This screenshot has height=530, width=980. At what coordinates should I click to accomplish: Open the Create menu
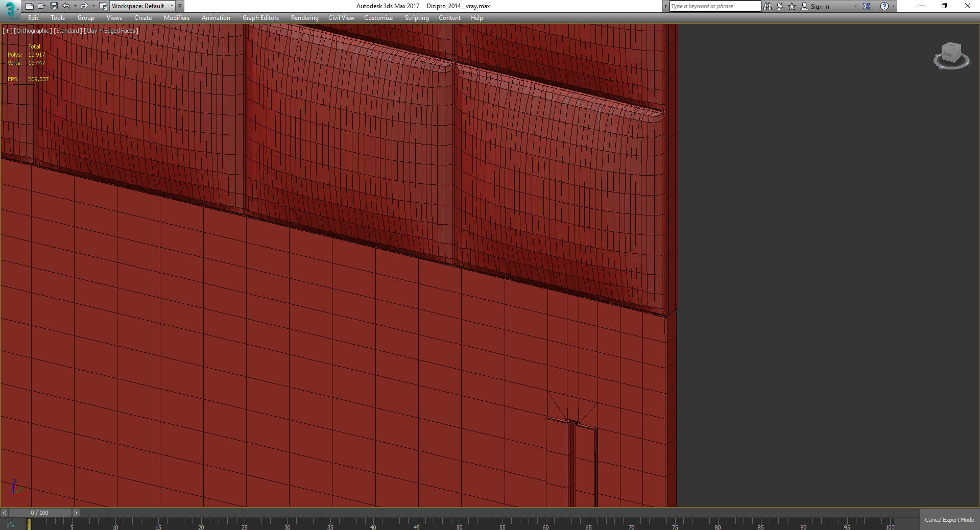coord(143,18)
